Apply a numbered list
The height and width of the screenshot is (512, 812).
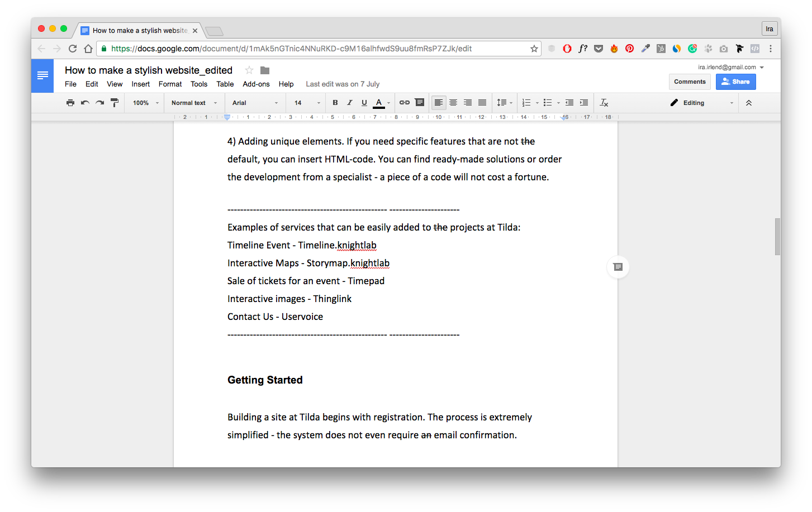526,103
